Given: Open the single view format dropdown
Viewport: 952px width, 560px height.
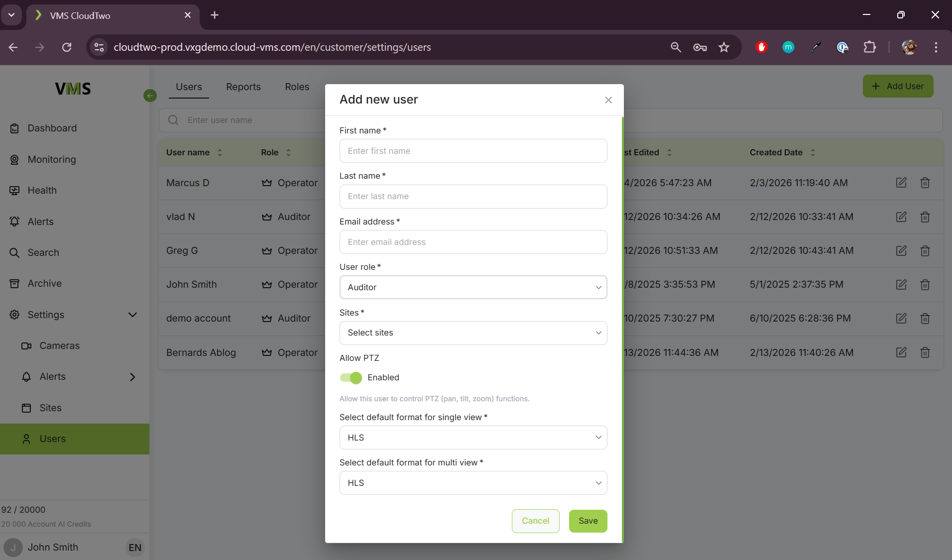Looking at the screenshot, I should tap(473, 438).
